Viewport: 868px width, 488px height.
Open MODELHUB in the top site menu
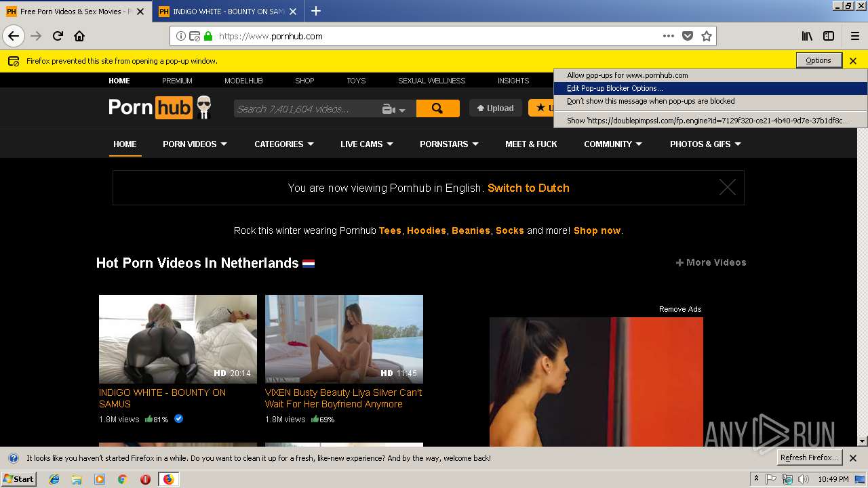243,81
